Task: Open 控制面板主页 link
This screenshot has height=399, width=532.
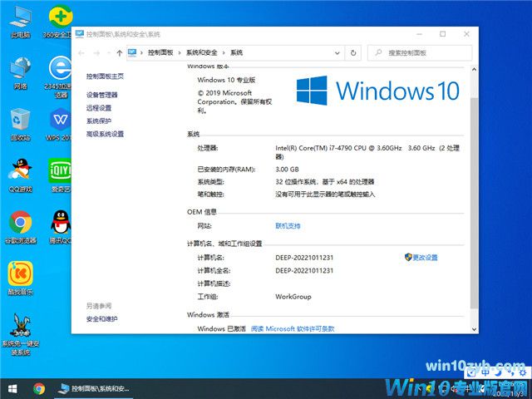Action: pos(105,76)
